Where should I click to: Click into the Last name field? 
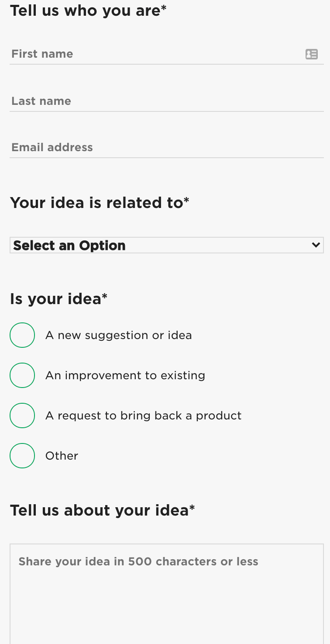coord(167,101)
